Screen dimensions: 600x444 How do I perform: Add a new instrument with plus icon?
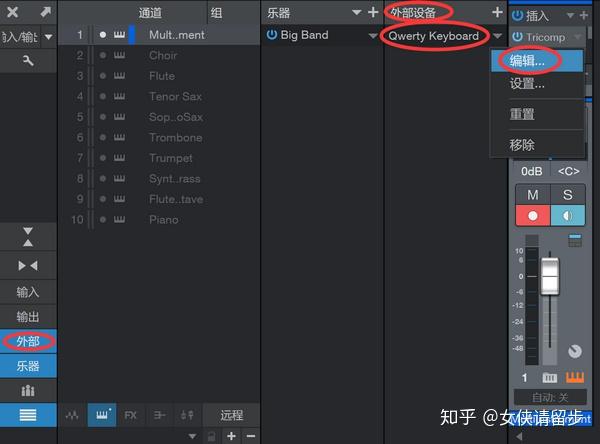point(373,13)
